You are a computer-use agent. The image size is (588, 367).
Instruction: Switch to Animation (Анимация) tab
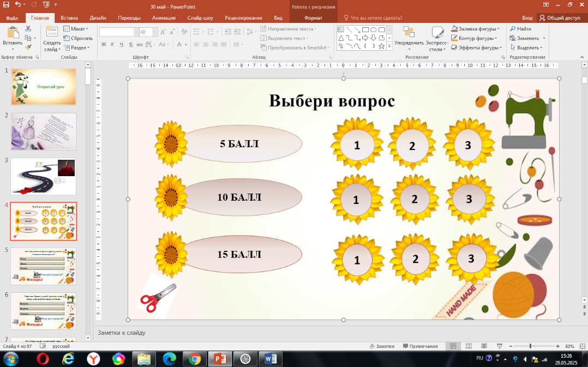click(x=164, y=17)
